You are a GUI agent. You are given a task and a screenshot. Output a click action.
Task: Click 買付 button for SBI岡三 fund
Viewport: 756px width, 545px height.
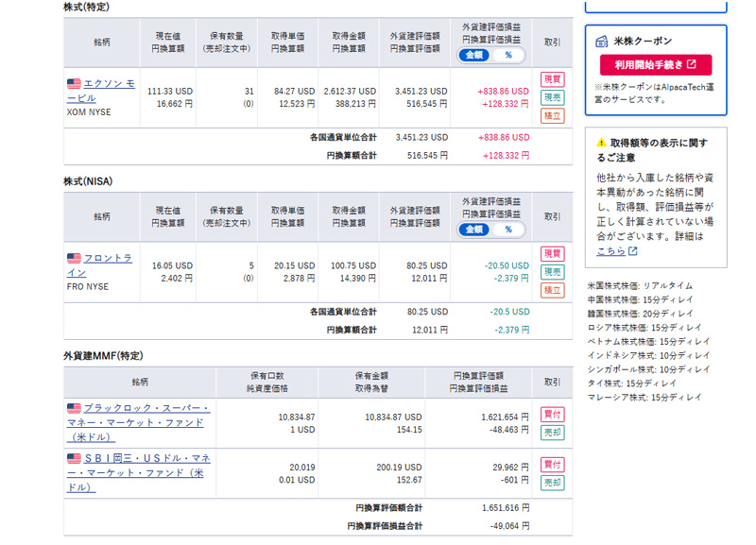[x=553, y=465]
